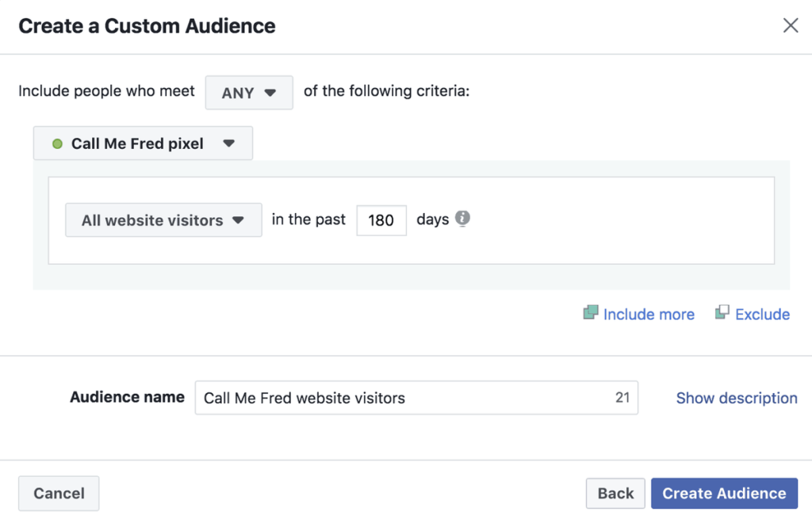Click the Exclude link
The width and height of the screenshot is (812, 523).
tap(762, 314)
